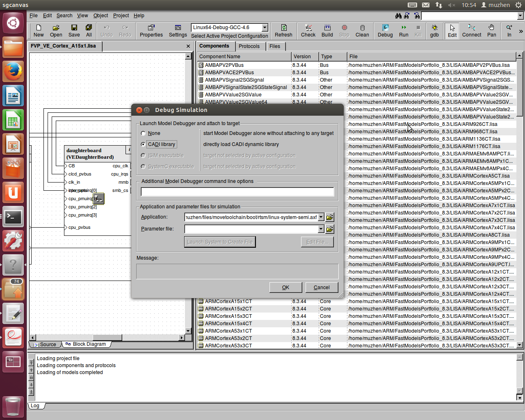Open the Parameter file dropdown
Viewport: 525px width, 420px height.
pyautogui.click(x=321, y=229)
